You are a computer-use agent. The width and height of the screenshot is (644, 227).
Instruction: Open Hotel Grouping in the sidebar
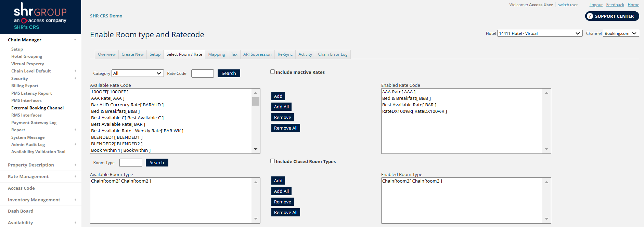point(27,56)
